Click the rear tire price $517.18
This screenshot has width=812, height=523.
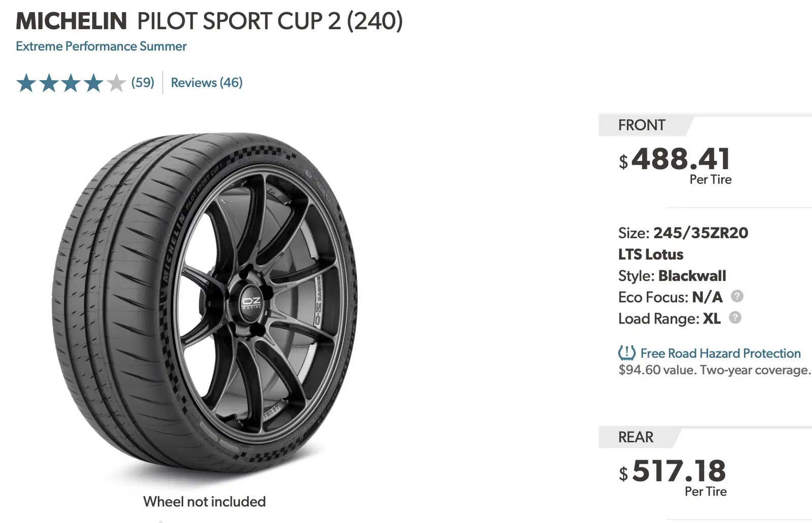(679, 471)
